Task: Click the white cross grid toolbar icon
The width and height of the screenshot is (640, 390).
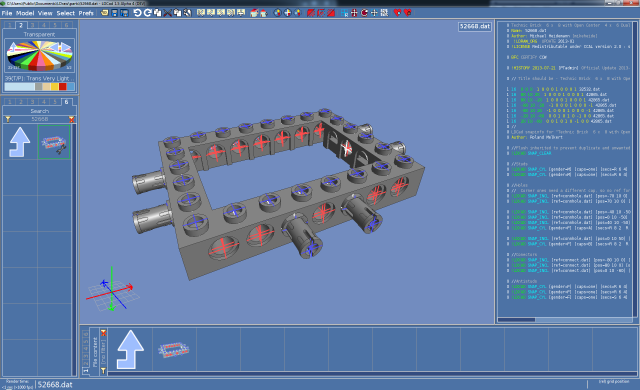Action: pyautogui.click(x=374, y=13)
